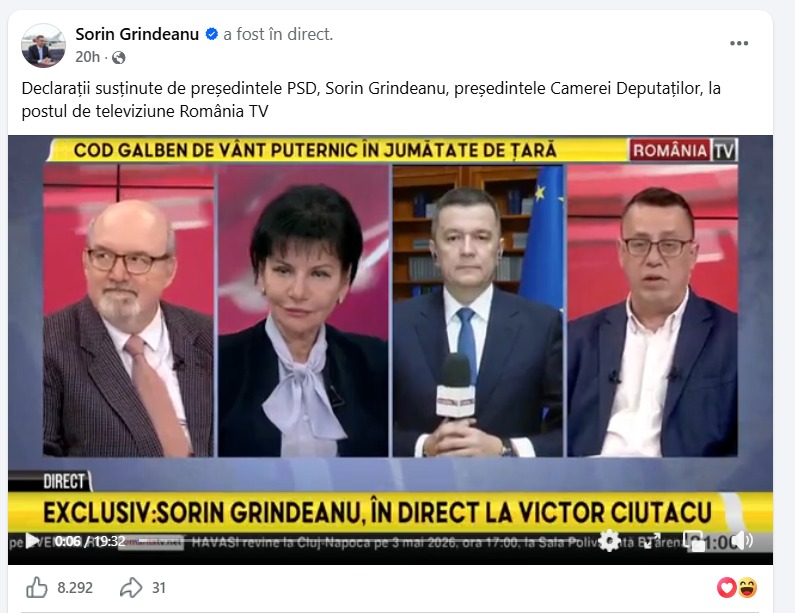795x613 pixels.
Task: Expand video to fullscreen
Action: pos(652,541)
